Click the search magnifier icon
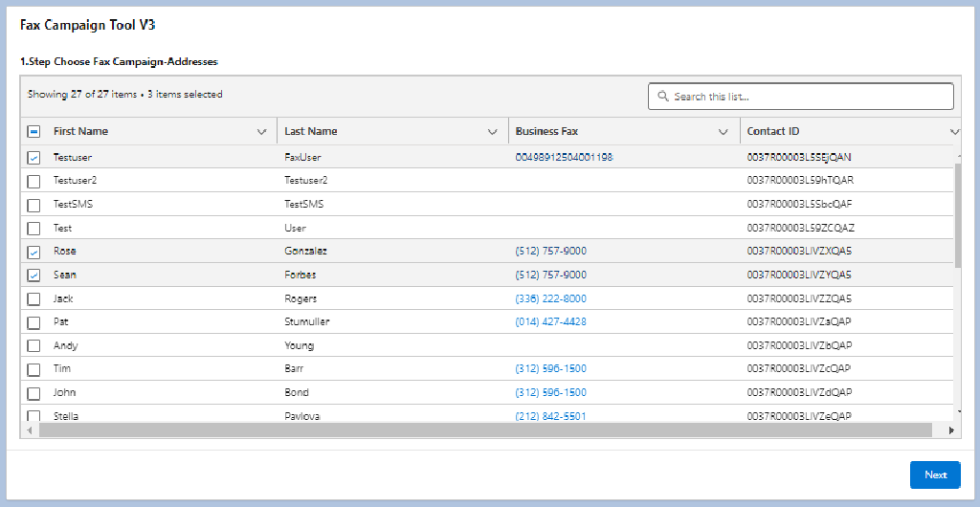980x507 pixels. (662, 97)
